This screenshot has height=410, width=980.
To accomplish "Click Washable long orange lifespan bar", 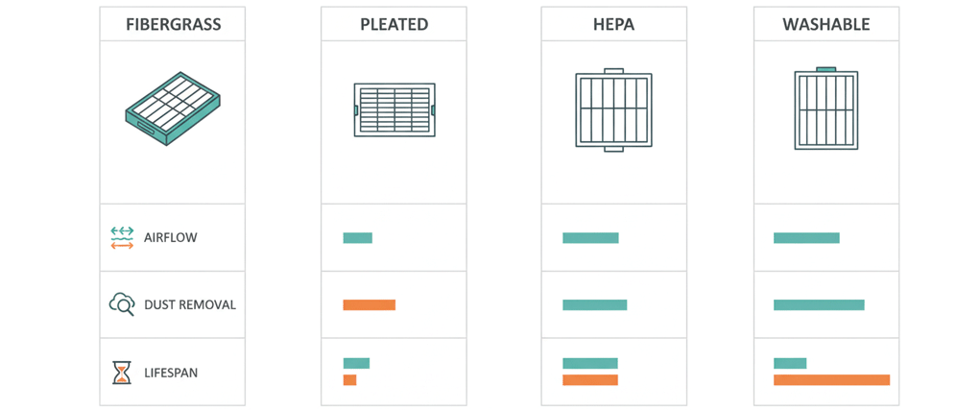I will tap(831, 380).
